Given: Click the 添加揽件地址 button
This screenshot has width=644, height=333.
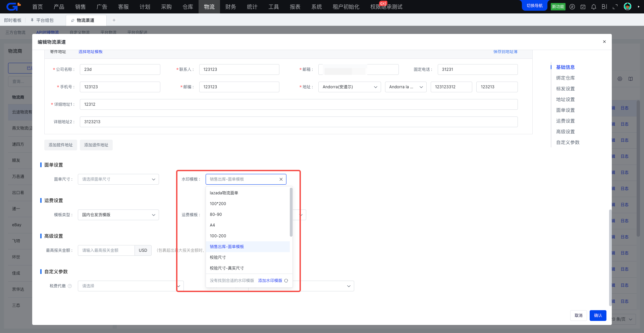Looking at the screenshot, I should coord(61,145).
